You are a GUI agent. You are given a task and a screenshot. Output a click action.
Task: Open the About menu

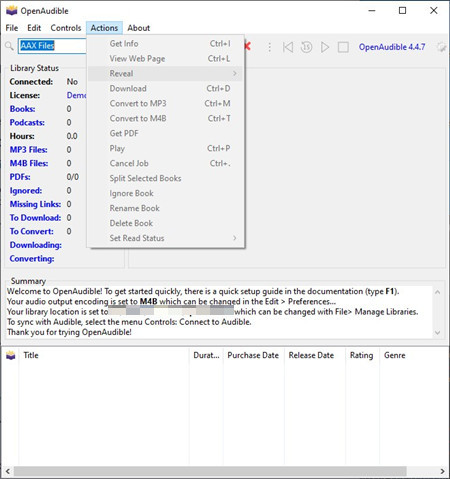coord(139,28)
